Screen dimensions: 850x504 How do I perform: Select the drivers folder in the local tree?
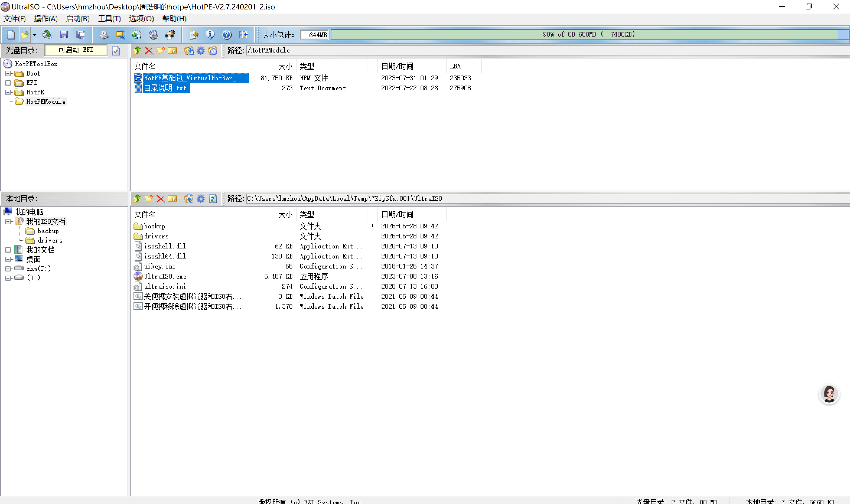50,240
